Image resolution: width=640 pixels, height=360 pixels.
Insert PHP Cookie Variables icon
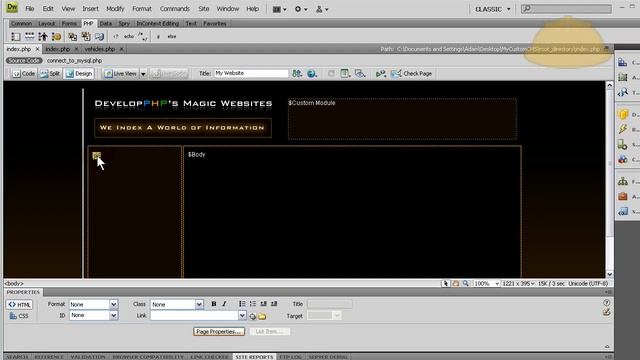57,37
